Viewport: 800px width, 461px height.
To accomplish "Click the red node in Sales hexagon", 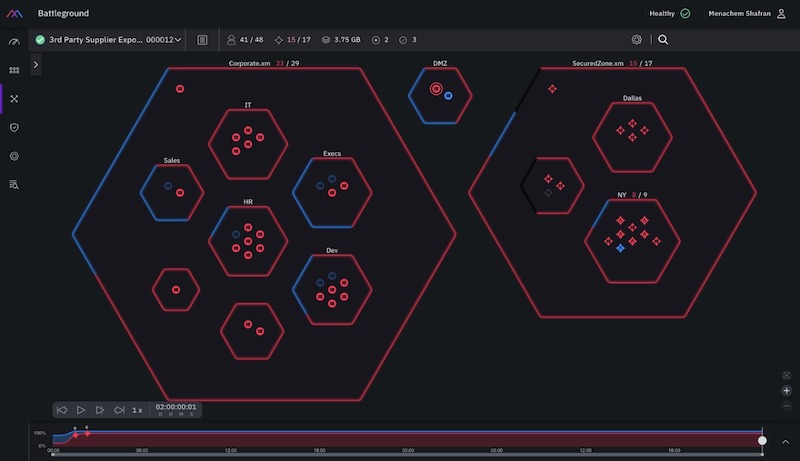I will point(180,193).
